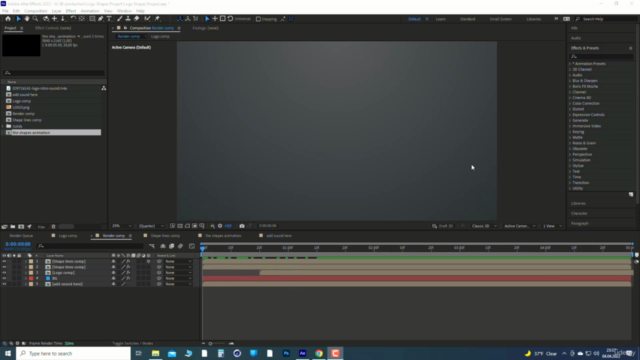Select the Pen tool
640x360 pixels.
point(101,19)
